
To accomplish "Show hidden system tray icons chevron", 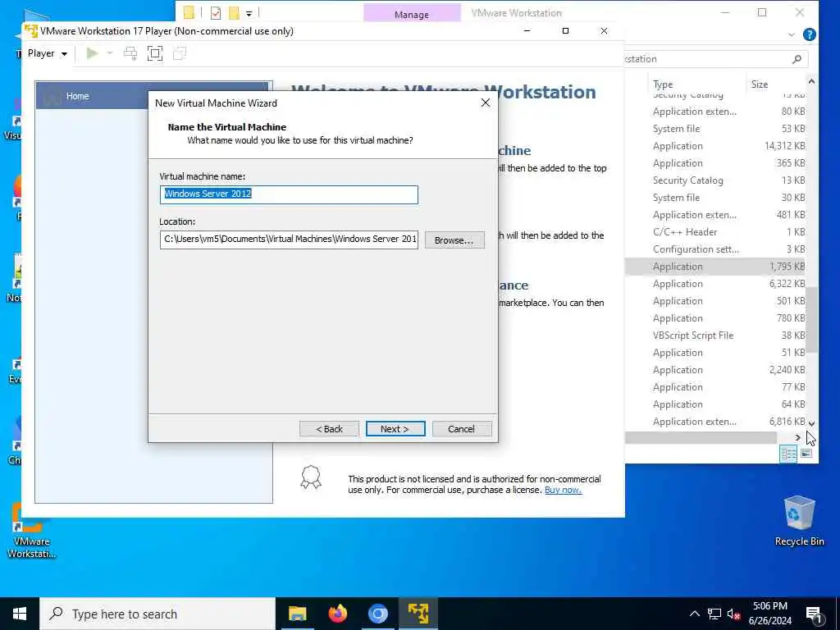I will pyautogui.click(x=694, y=614).
